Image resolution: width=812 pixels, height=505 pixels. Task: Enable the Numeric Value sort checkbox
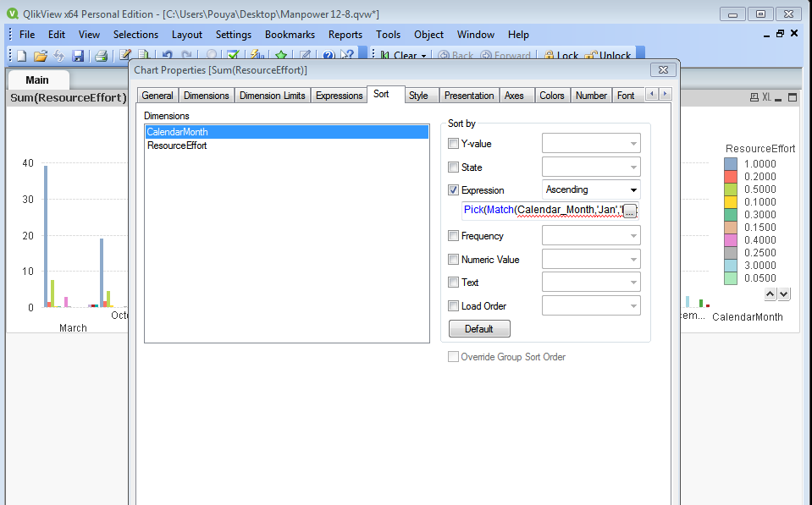pyautogui.click(x=453, y=259)
